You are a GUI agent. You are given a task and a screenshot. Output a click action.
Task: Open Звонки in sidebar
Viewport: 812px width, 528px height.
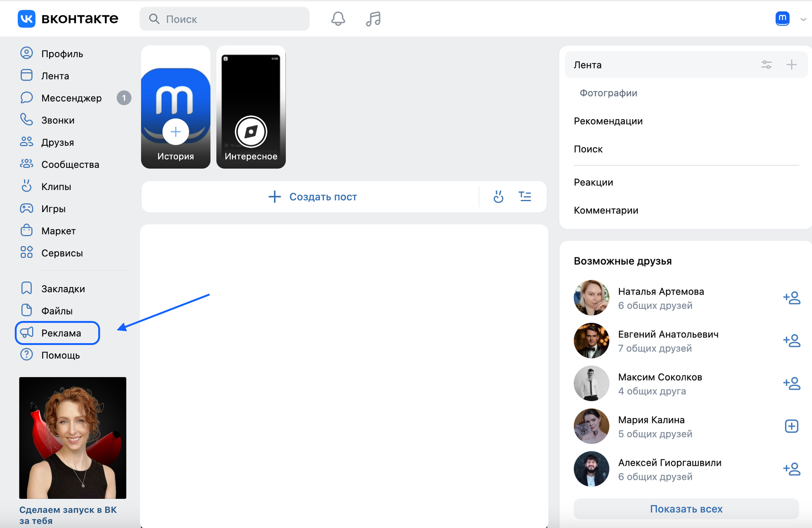coord(58,120)
